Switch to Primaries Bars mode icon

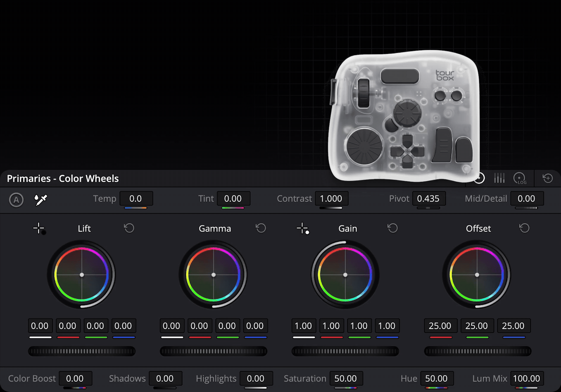click(x=499, y=178)
